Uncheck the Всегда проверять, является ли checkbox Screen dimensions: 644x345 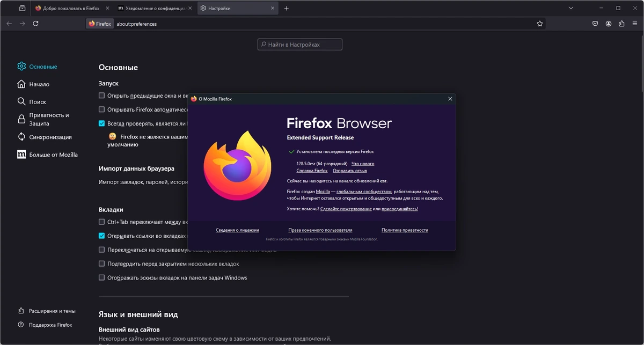102,123
